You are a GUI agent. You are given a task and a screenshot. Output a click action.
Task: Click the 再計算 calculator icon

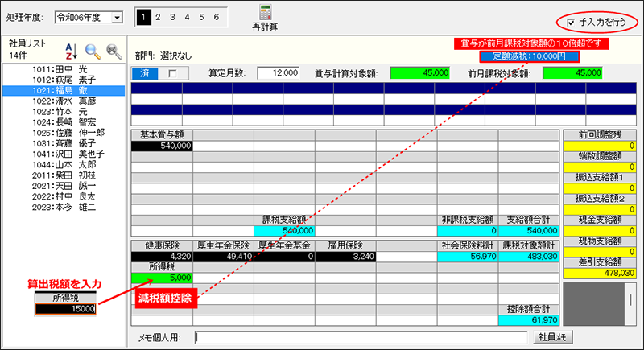pos(266,13)
